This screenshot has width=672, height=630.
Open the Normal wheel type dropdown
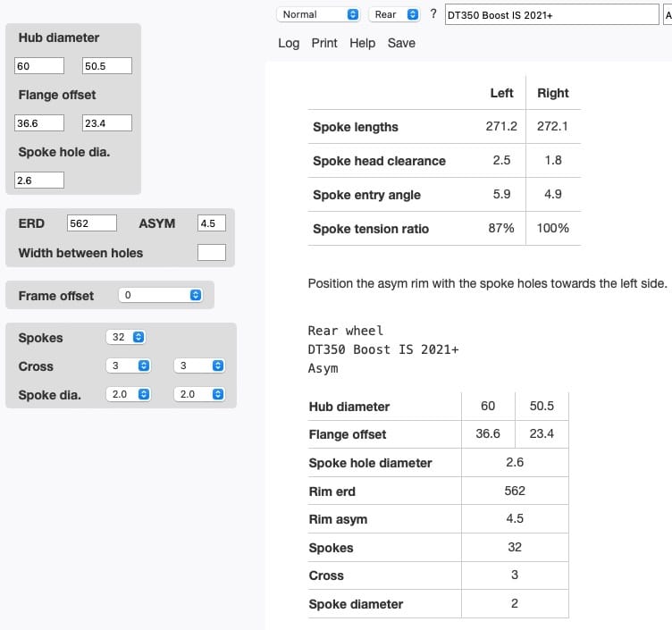(x=318, y=14)
